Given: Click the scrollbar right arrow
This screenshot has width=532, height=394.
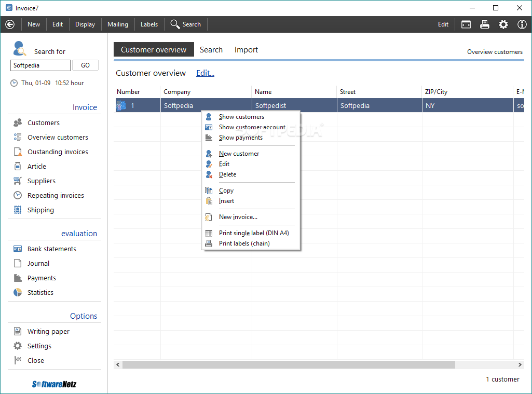Looking at the screenshot, I should [520, 364].
